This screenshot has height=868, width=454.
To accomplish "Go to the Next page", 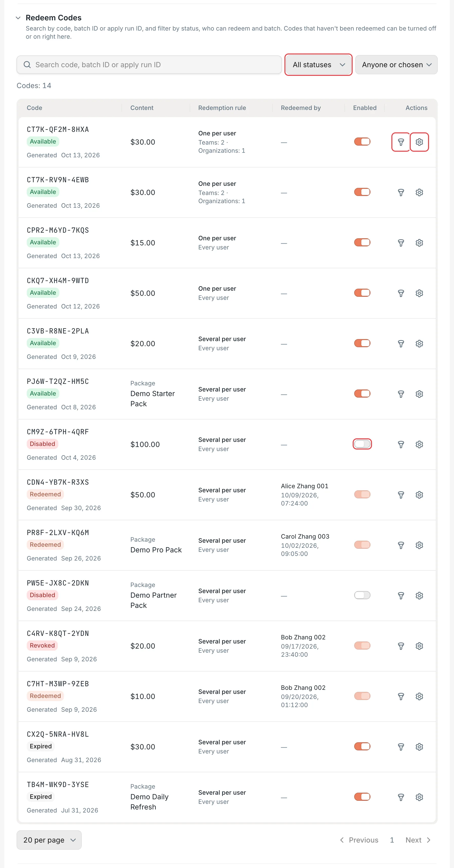I will pyautogui.click(x=418, y=840).
